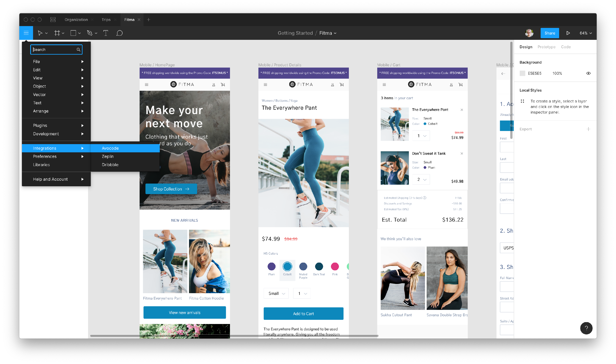Start presentation with the play icon
The image size is (616, 364).
tap(568, 33)
